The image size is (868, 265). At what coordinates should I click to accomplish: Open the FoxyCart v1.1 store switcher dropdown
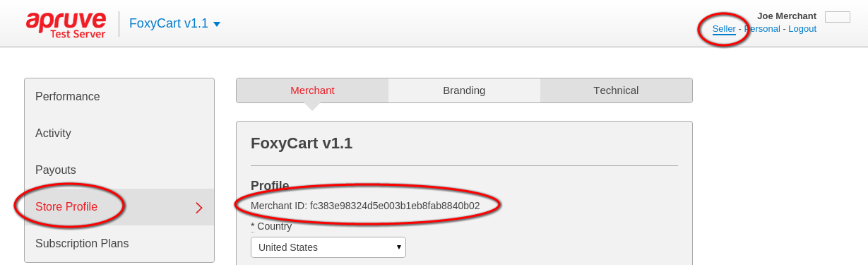[174, 23]
